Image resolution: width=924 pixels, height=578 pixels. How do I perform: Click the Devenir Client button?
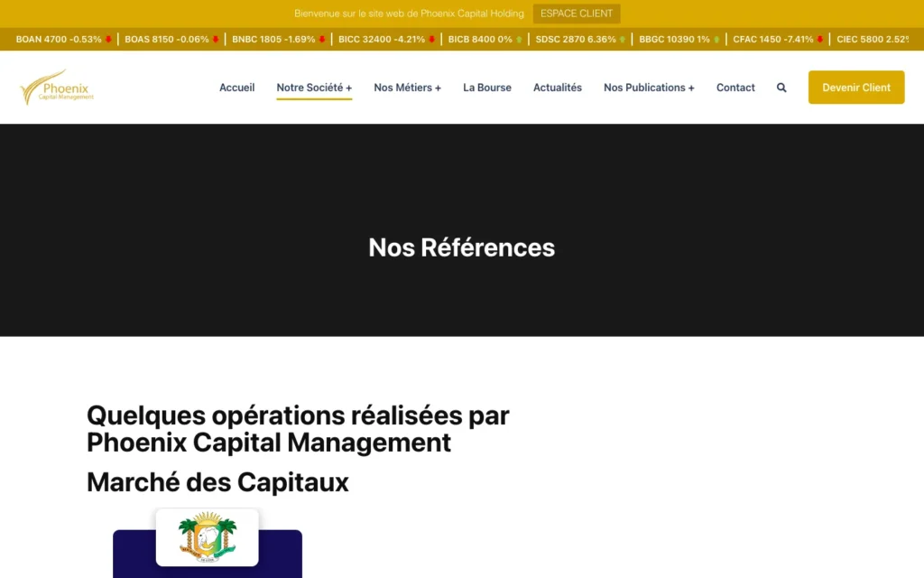pos(856,88)
